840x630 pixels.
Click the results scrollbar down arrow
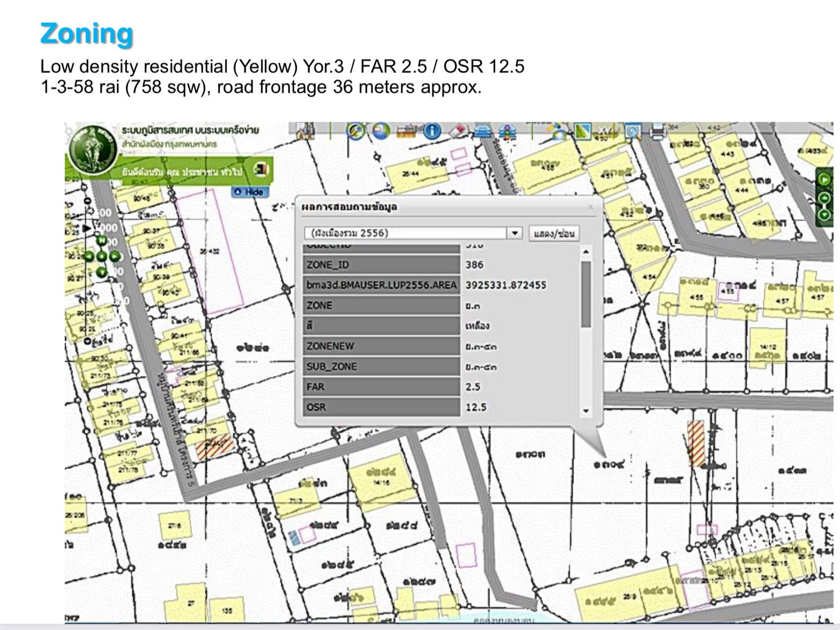click(586, 411)
